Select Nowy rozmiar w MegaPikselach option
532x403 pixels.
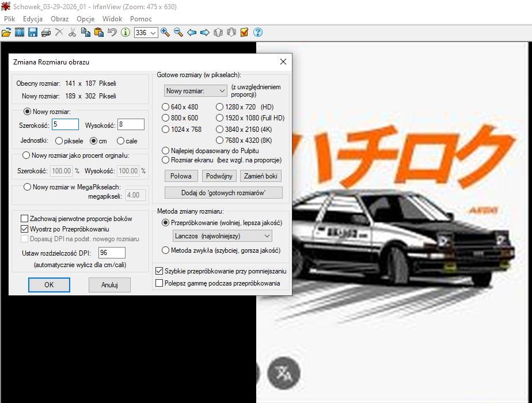28,187
